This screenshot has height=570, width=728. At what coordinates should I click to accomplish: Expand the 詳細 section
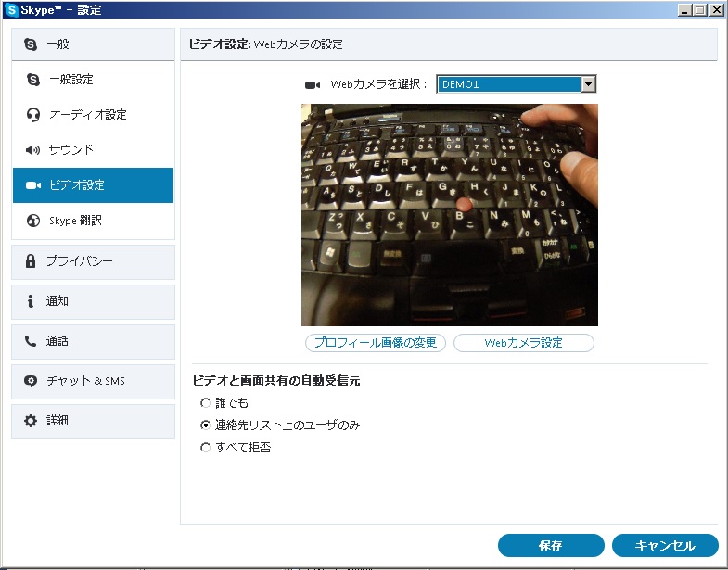93,422
